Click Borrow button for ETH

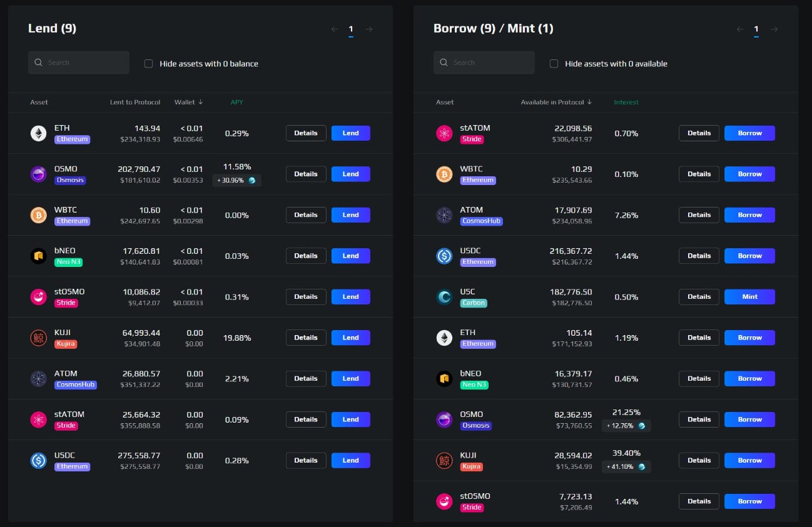click(749, 338)
